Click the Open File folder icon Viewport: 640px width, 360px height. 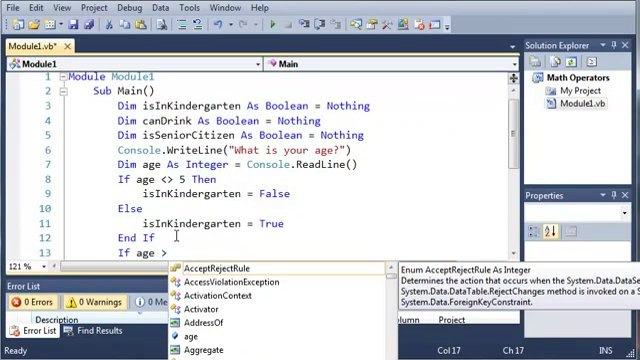[34, 25]
